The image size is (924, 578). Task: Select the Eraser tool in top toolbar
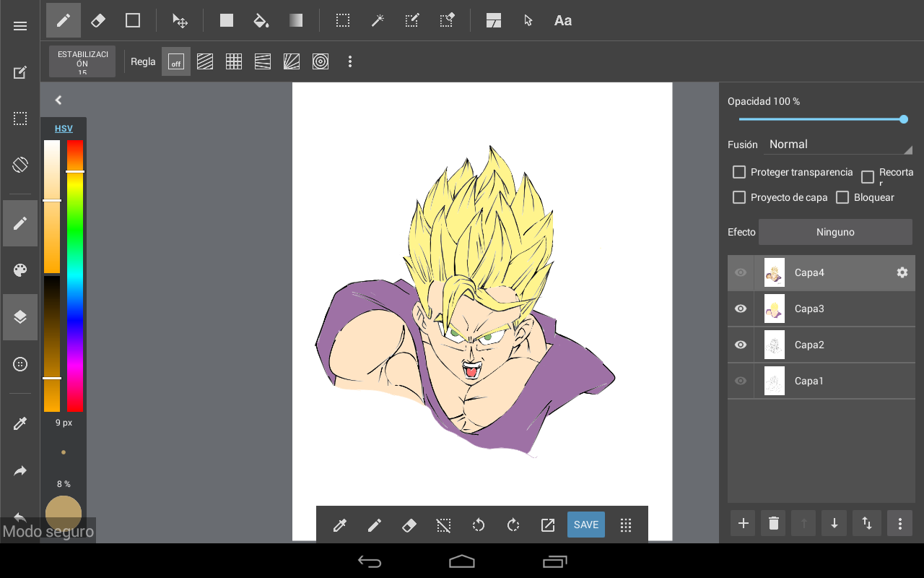(x=98, y=21)
